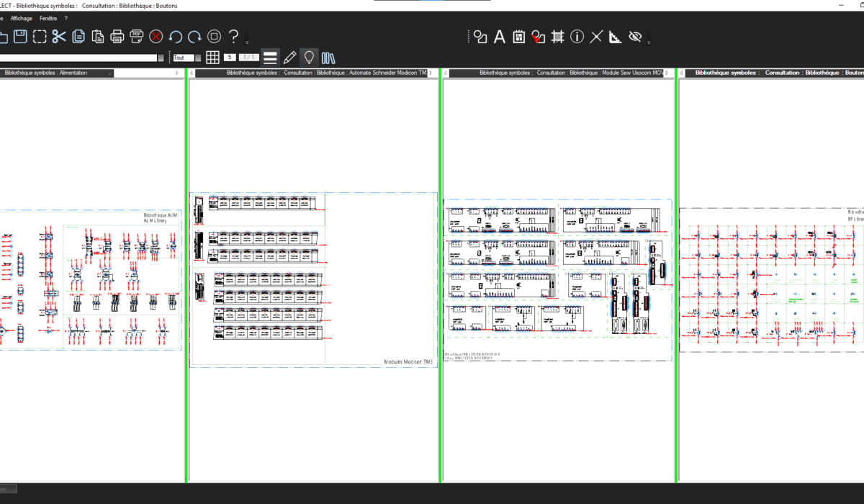This screenshot has height=504, width=864.
Task: Click the '?' help menu item
Action: tap(66, 18)
